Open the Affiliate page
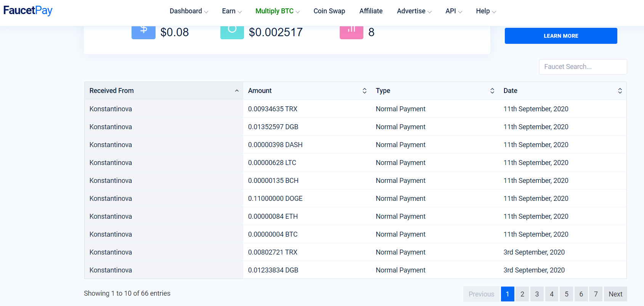This screenshot has width=644, height=306. click(x=371, y=11)
